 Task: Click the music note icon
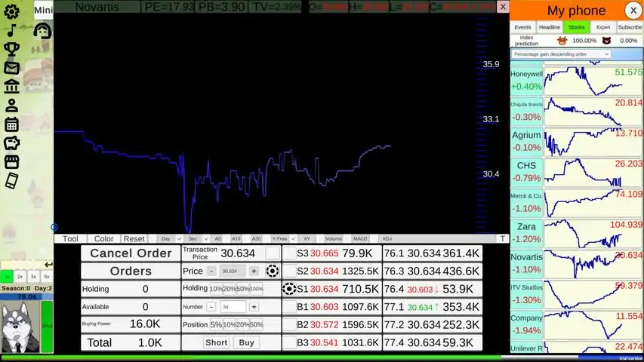pyautogui.click(x=11, y=31)
